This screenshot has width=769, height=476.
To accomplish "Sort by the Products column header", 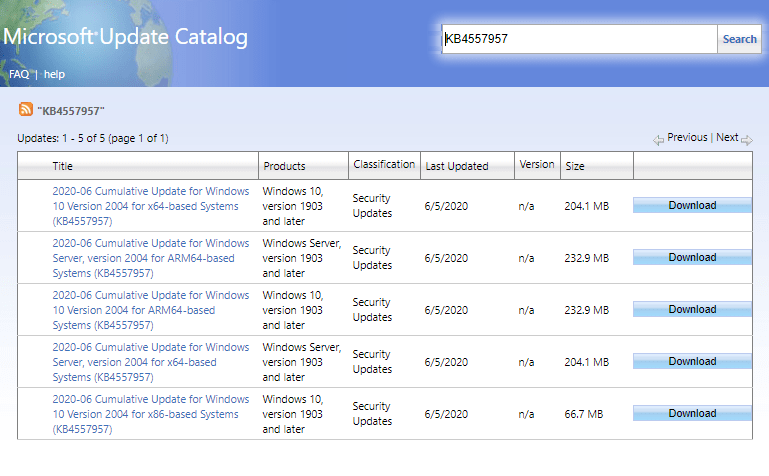I will [x=284, y=166].
